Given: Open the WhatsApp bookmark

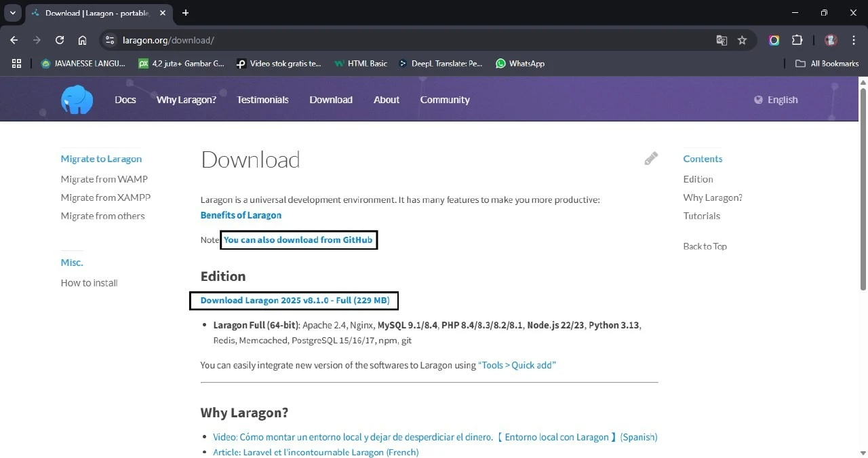Looking at the screenshot, I should coord(520,63).
